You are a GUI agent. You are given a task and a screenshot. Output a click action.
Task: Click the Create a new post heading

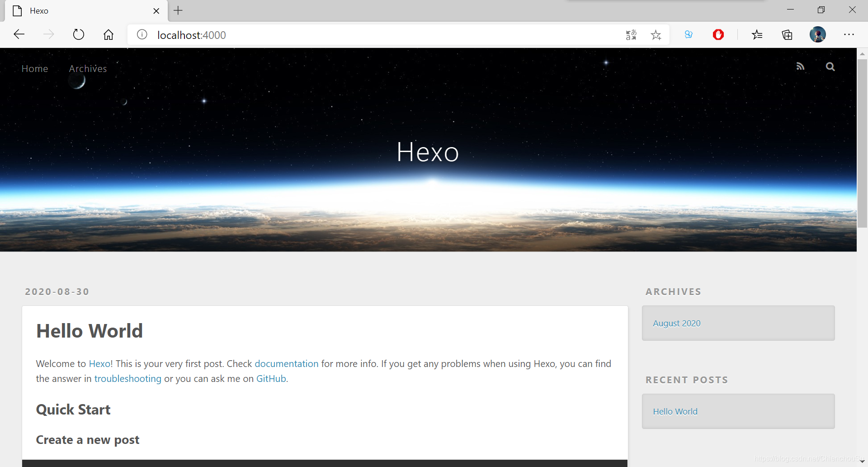click(88, 440)
